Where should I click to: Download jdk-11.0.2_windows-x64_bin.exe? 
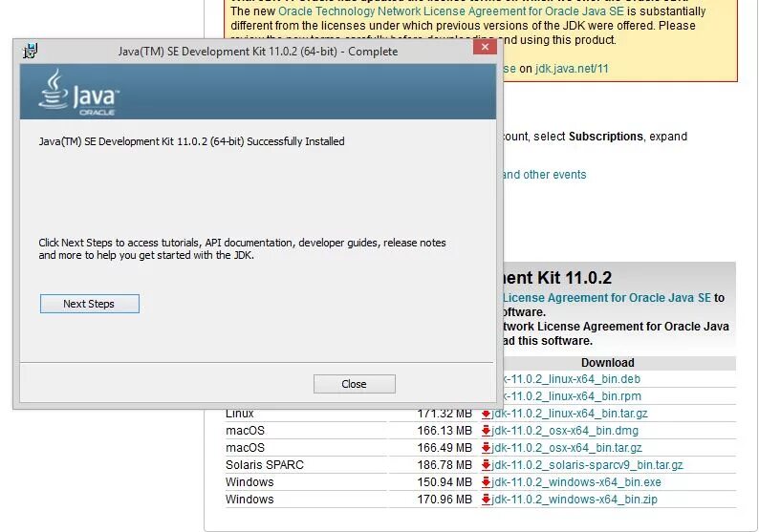click(576, 482)
